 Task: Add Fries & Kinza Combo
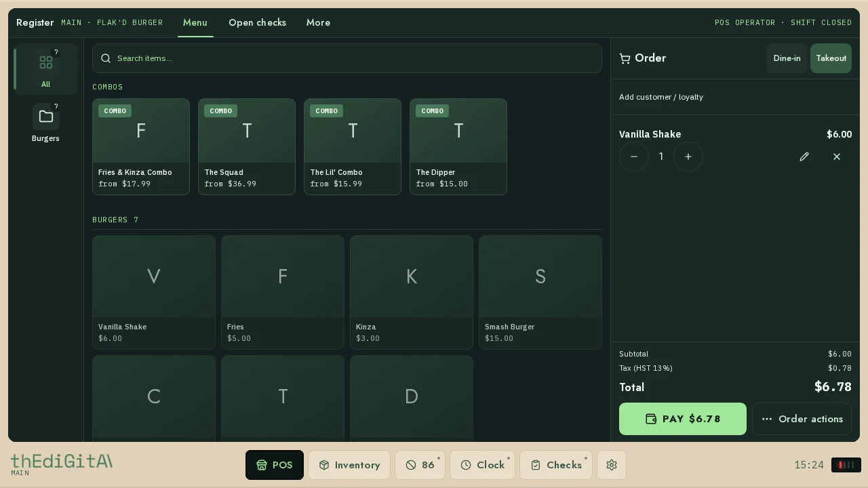click(x=141, y=146)
